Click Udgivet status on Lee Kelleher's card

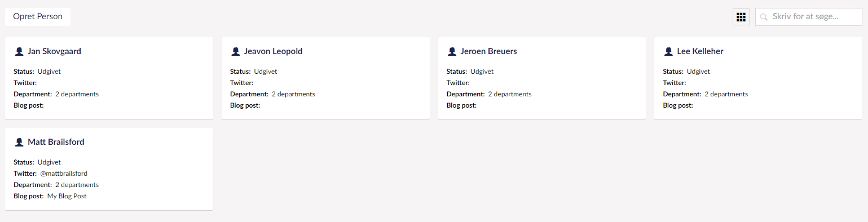coord(698,72)
